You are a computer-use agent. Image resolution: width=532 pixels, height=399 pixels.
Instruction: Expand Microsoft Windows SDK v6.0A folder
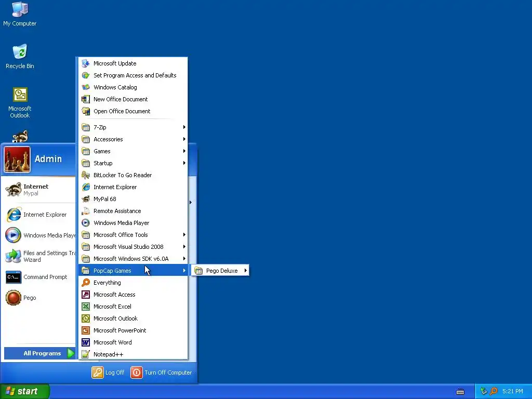[x=132, y=259]
